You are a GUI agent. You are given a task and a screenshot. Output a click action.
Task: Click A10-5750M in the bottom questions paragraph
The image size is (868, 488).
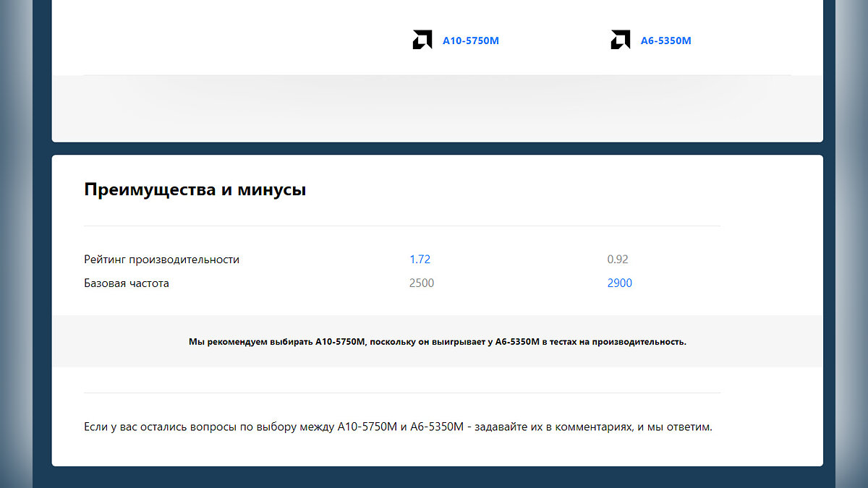tap(367, 427)
